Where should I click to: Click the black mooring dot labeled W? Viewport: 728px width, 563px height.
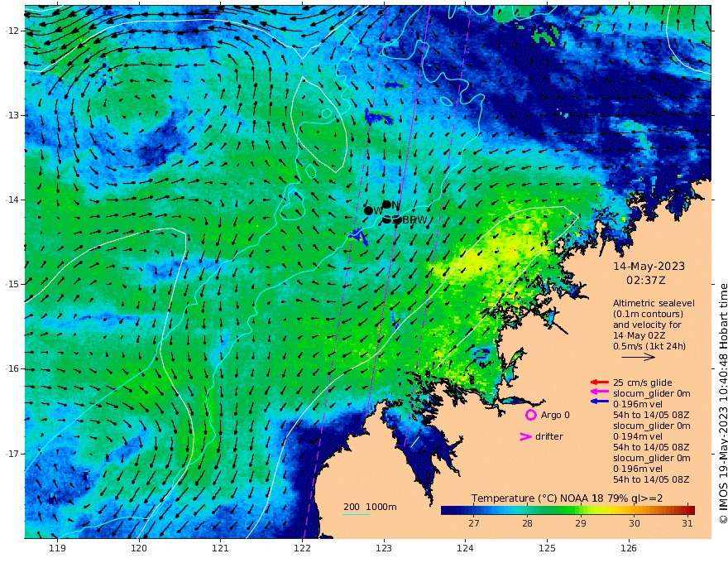click(x=368, y=210)
